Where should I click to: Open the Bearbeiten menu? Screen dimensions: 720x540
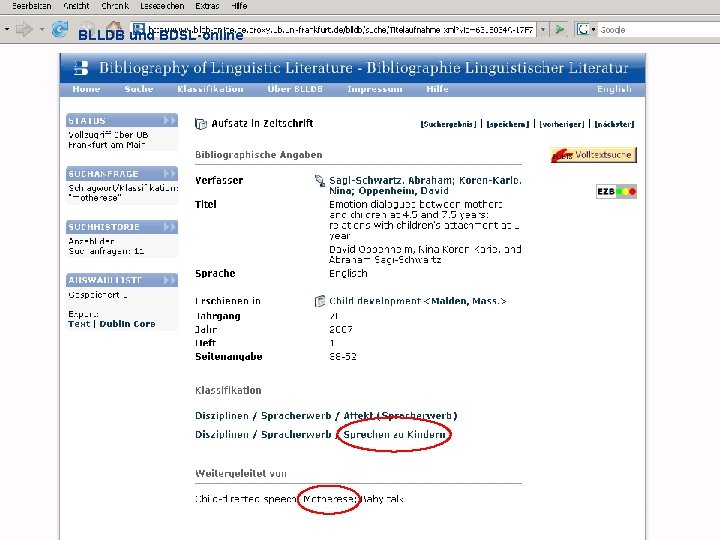click(32, 6)
